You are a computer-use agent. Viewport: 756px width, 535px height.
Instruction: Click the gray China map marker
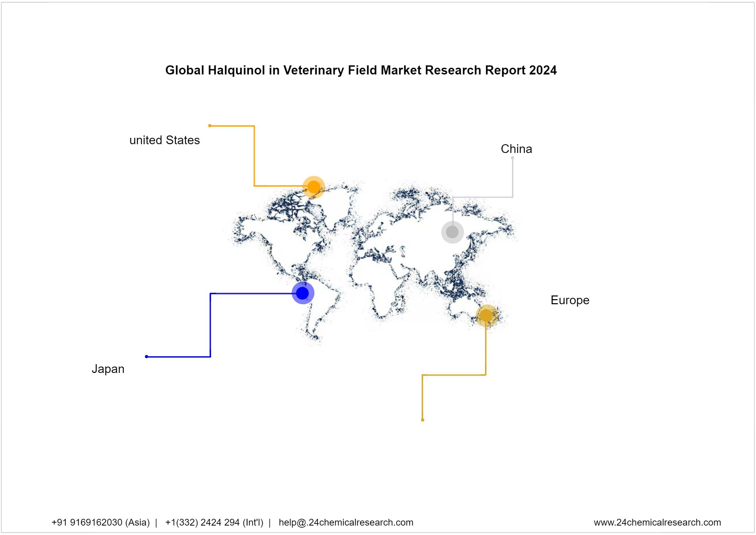[x=452, y=232]
